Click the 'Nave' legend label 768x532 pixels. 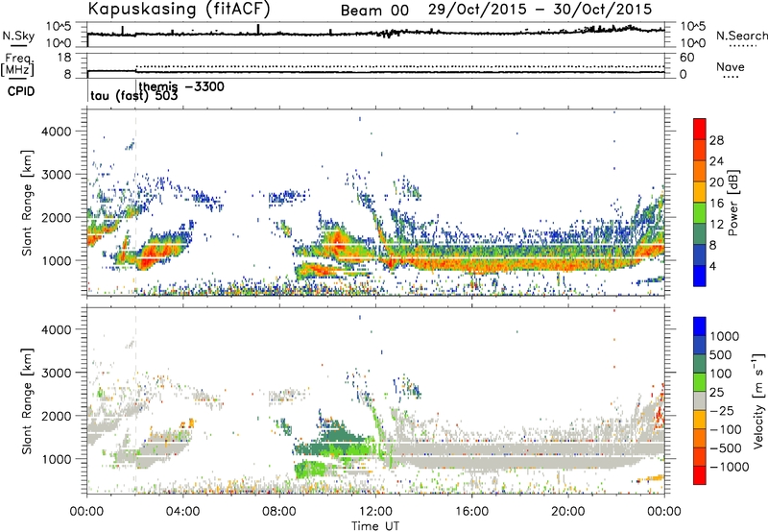point(731,66)
